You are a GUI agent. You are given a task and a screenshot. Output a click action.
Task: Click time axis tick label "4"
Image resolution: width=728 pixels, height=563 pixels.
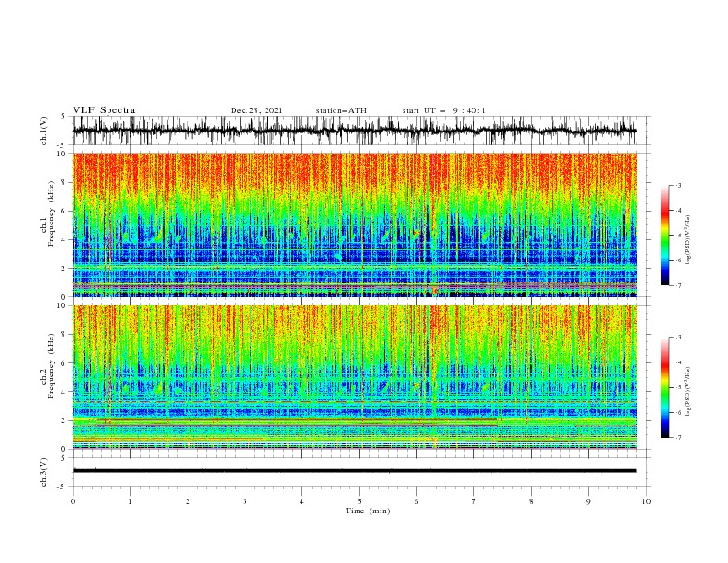[301, 501]
